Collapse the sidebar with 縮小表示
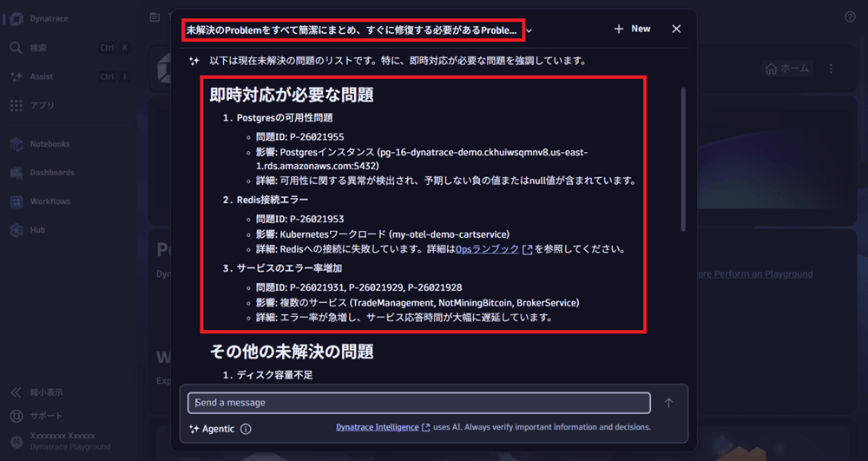Image resolution: width=868 pixels, height=461 pixels. pos(43,392)
